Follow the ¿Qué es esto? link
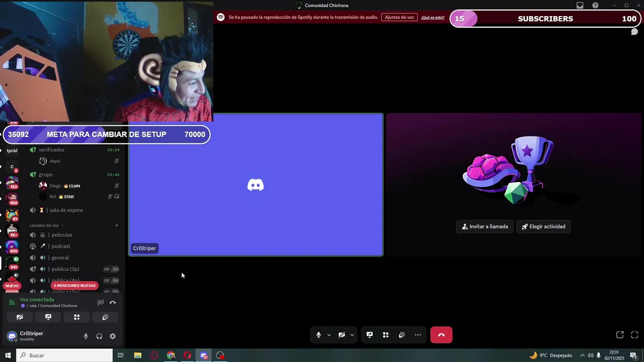Screen dimensions: 644x362 point(433,17)
